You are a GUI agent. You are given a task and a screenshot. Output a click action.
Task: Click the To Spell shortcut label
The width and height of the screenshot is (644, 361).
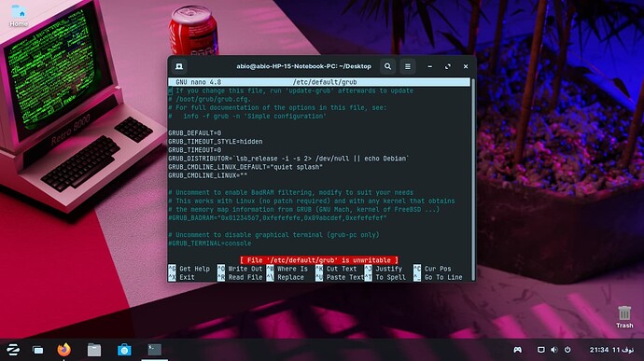[x=390, y=278]
